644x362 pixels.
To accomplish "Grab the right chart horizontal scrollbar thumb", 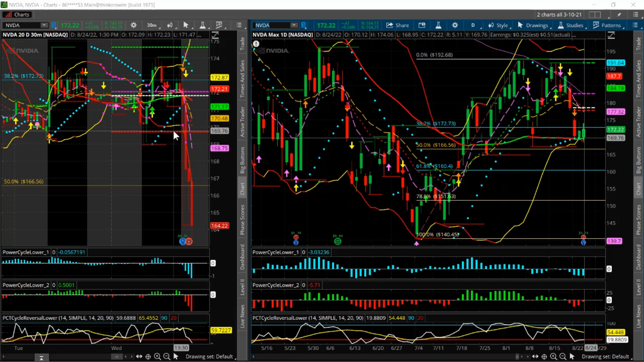I will pyautogui.click(x=517, y=357).
